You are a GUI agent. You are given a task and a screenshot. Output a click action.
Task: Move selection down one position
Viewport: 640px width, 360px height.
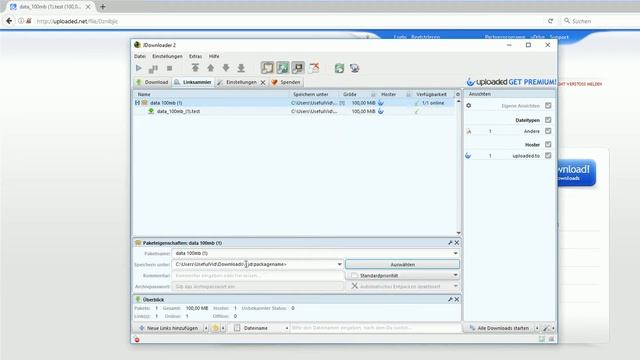point(226,68)
